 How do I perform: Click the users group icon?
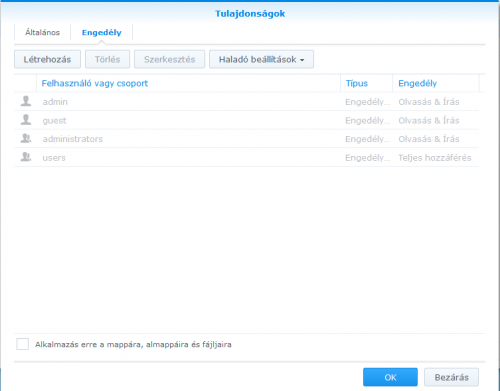[26, 157]
